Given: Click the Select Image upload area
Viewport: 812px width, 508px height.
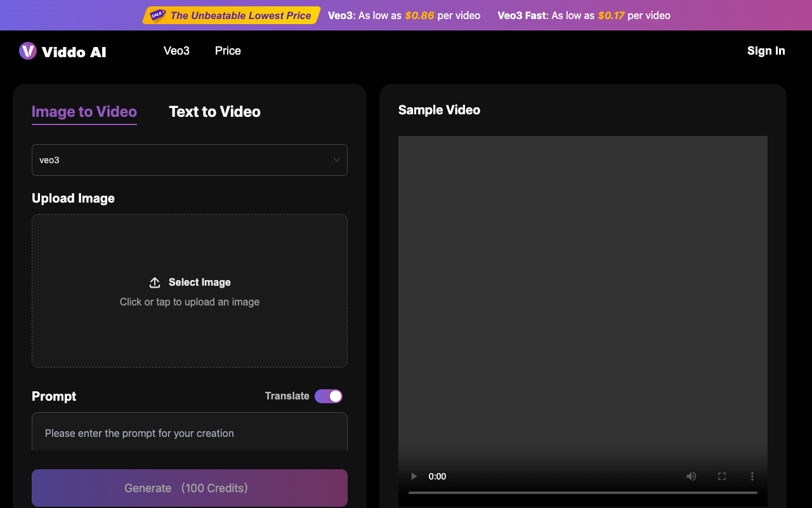Looking at the screenshot, I should [190, 291].
